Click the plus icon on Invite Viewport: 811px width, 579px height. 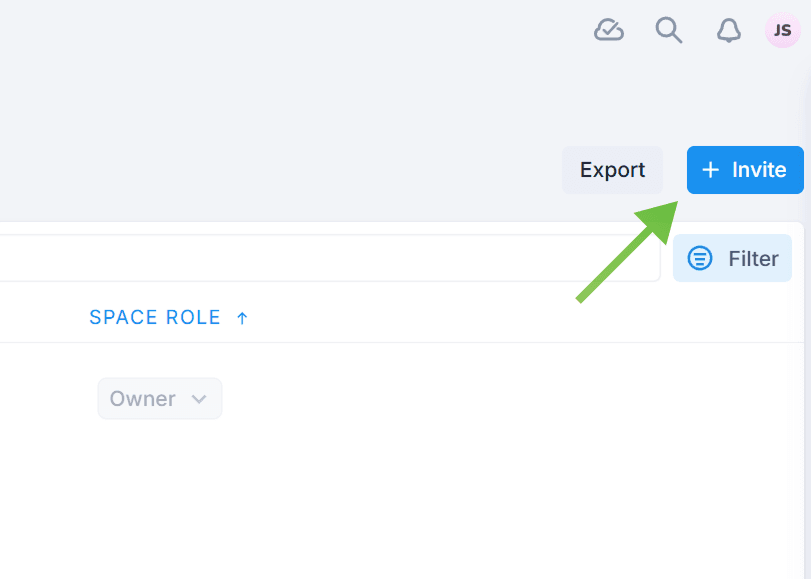[710, 170]
